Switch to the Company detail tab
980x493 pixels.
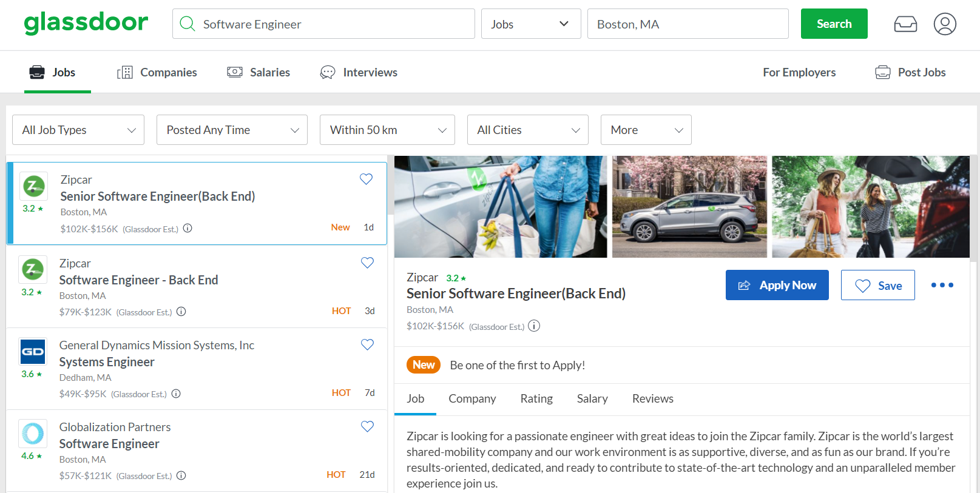[x=472, y=398]
